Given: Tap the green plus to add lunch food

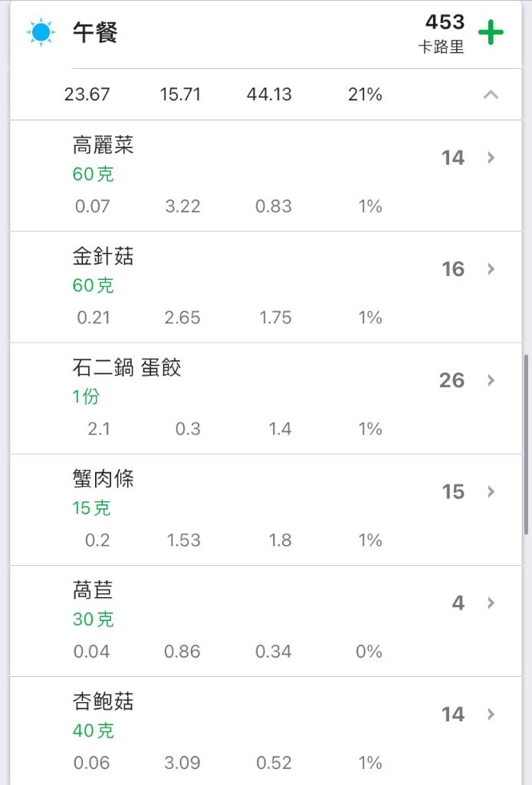Looking at the screenshot, I should [491, 32].
